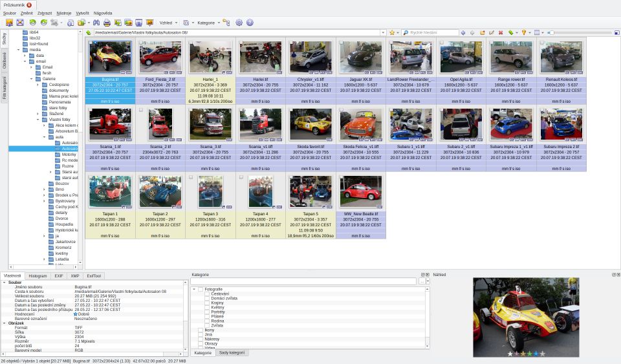Tick the Cestování category checkbox

pos(207,294)
